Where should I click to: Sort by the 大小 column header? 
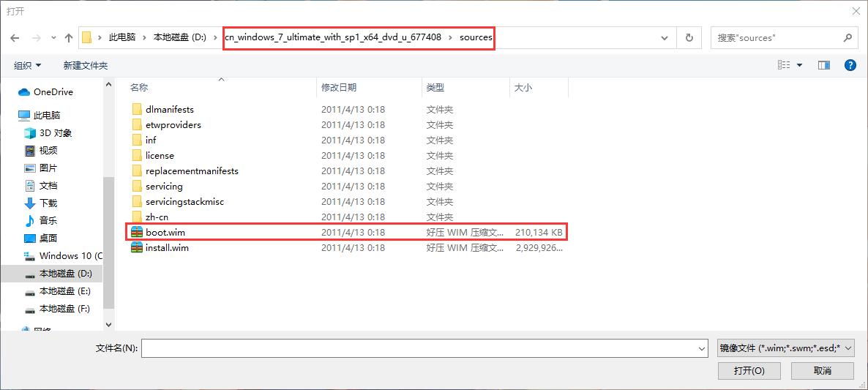tap(523, 87)
